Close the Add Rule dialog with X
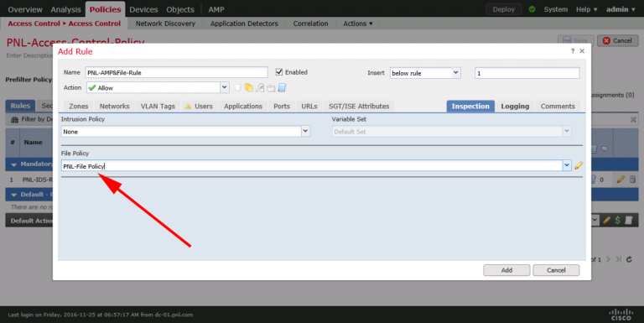644x323 pixels. tap(582, 51)
